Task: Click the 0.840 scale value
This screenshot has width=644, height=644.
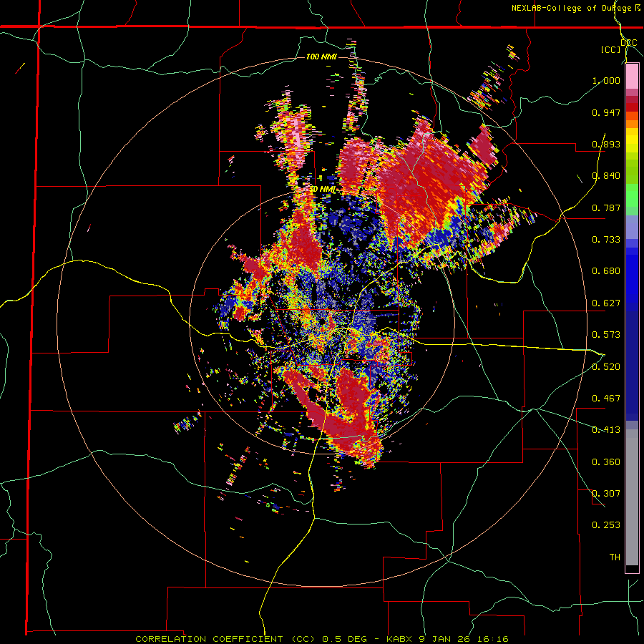Action: pyautogui.click(x=606, y=176)
